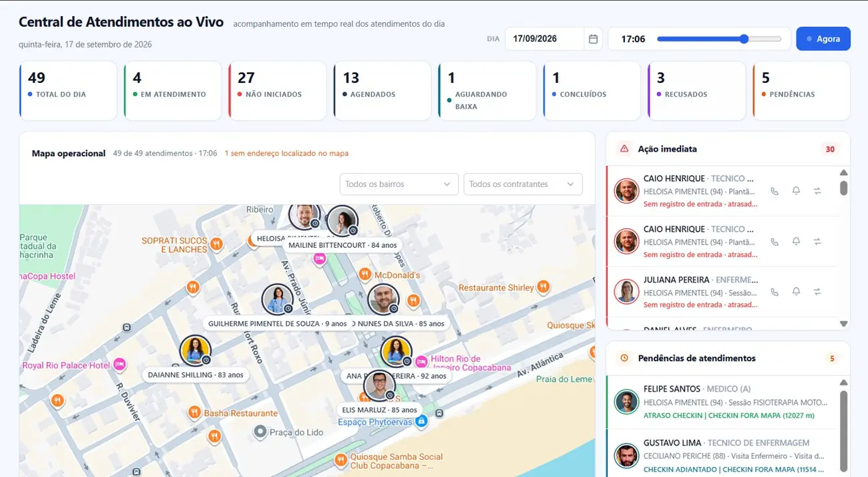Click the McDonald's restaurant pin on map

[365, 275]
